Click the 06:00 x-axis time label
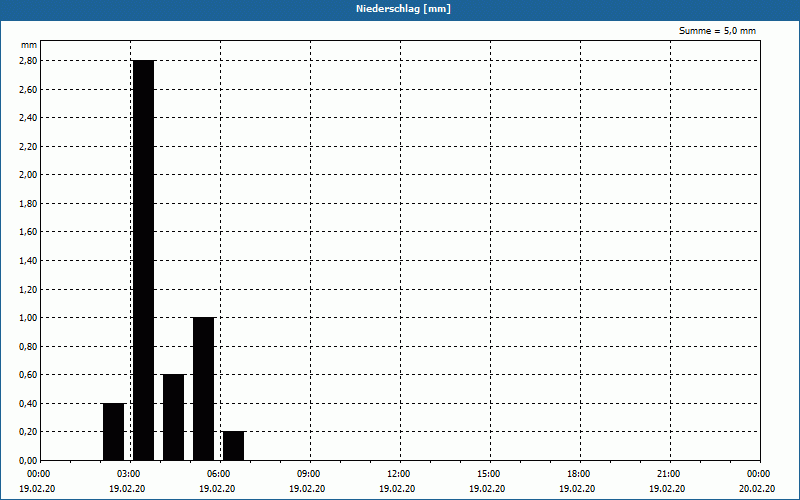This screenshot has width=800, height=500. click(218, 474)
